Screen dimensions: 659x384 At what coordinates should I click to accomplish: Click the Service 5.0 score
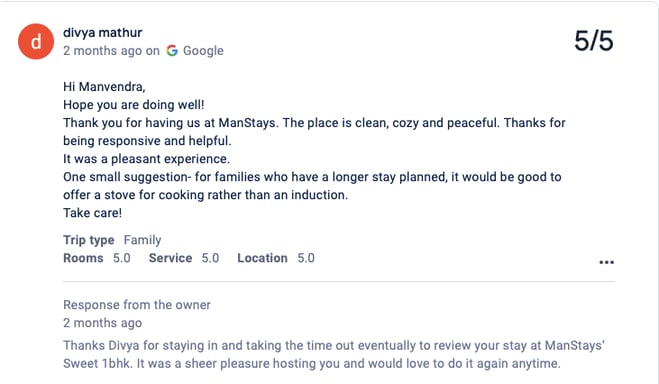[x=210, y=258]
